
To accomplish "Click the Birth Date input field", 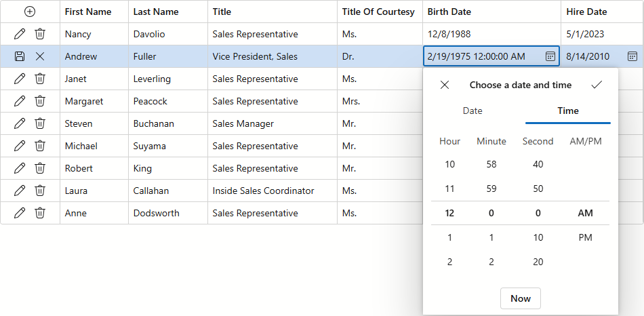I will (x=483, y=56).
